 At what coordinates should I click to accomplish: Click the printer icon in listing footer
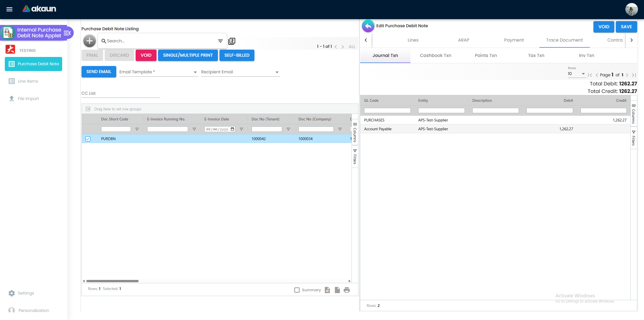point(347,290)
